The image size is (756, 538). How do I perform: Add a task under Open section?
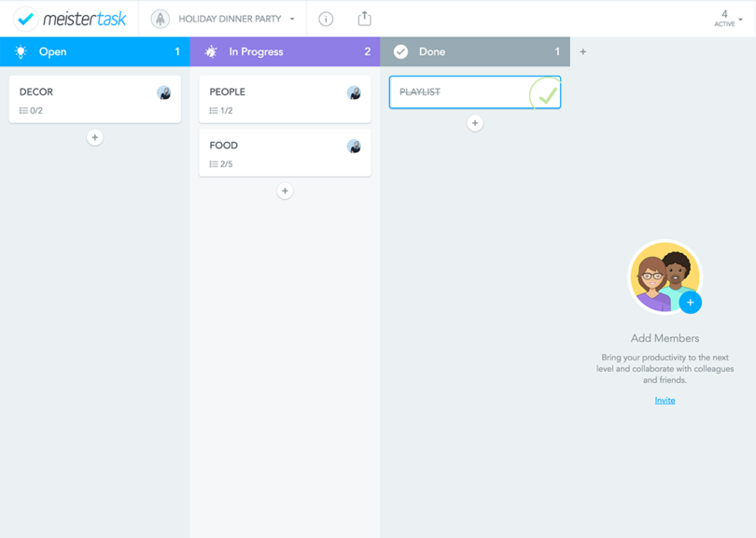(95, 137)
